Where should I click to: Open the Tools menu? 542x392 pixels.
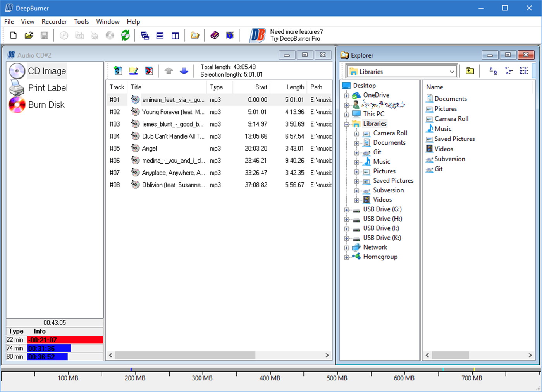[81, 22]
